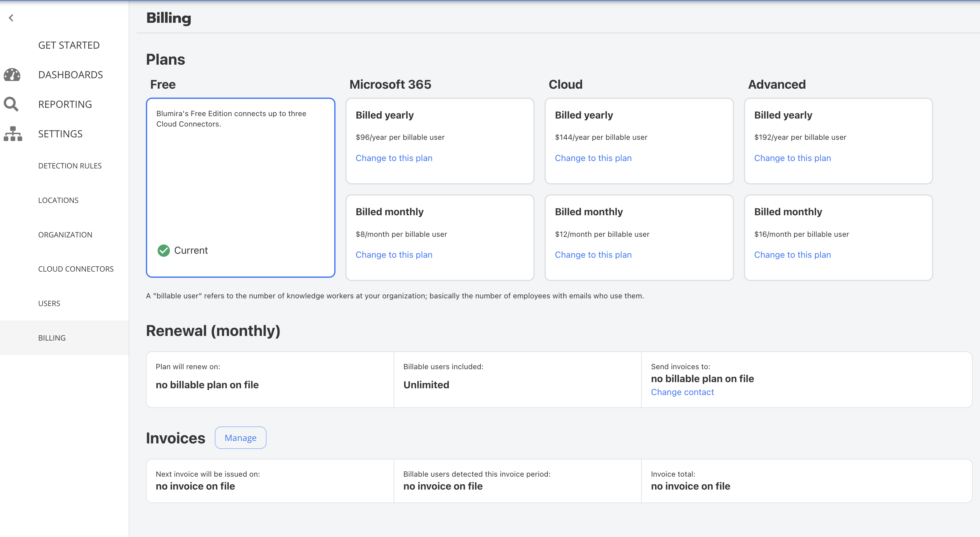Change to Advanced yearly billed plan

792,158
